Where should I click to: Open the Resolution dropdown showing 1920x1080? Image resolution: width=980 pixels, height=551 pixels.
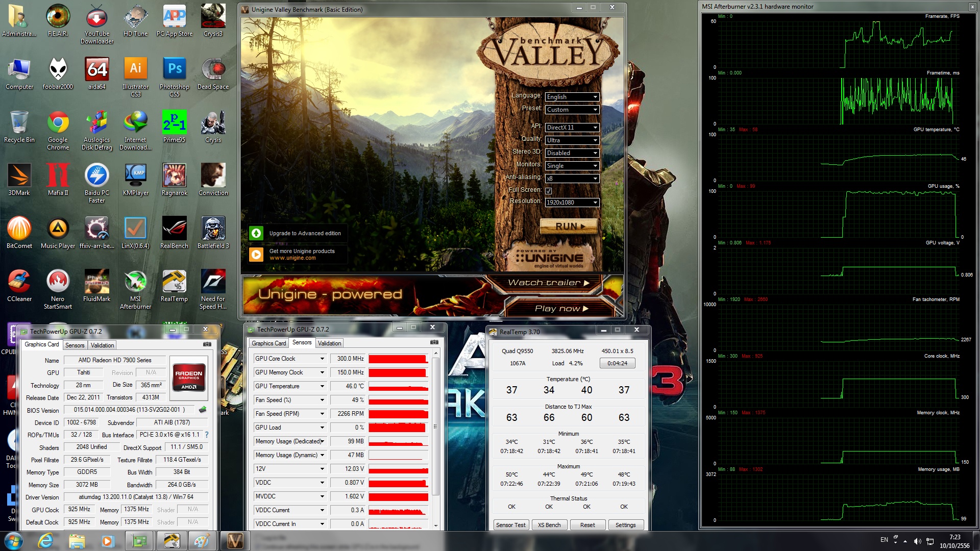(x=572, y=203)
